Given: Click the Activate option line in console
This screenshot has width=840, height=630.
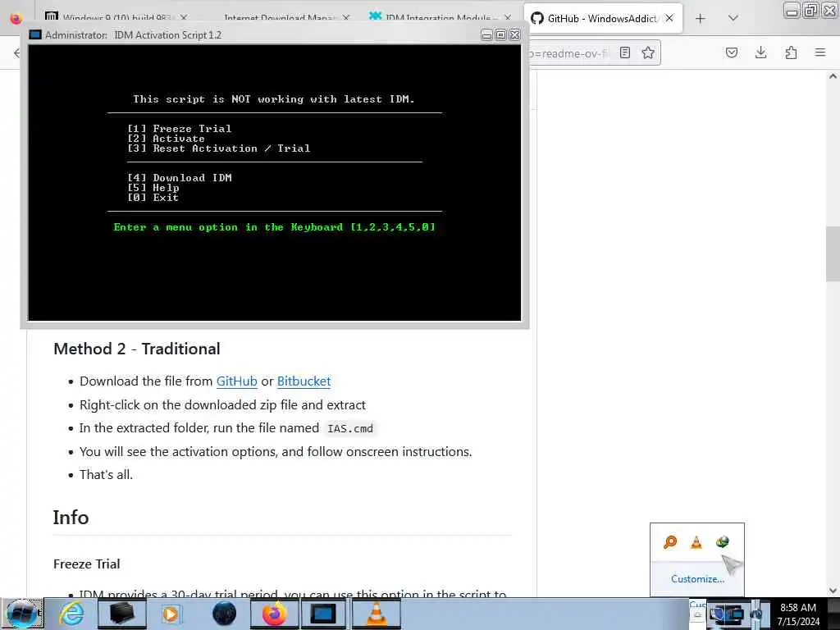Looking at the screenshot, I should (x=166, y=138).
